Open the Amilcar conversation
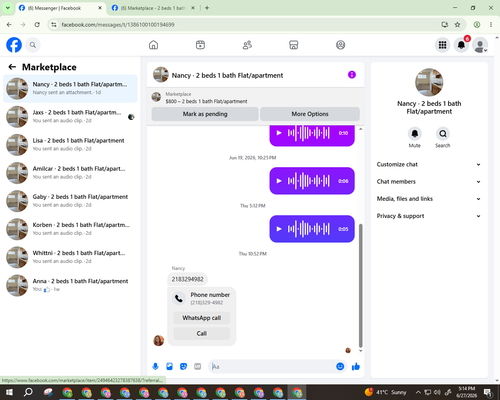The height and width of the screenshot is (400, 500). [x=70, y=173]
